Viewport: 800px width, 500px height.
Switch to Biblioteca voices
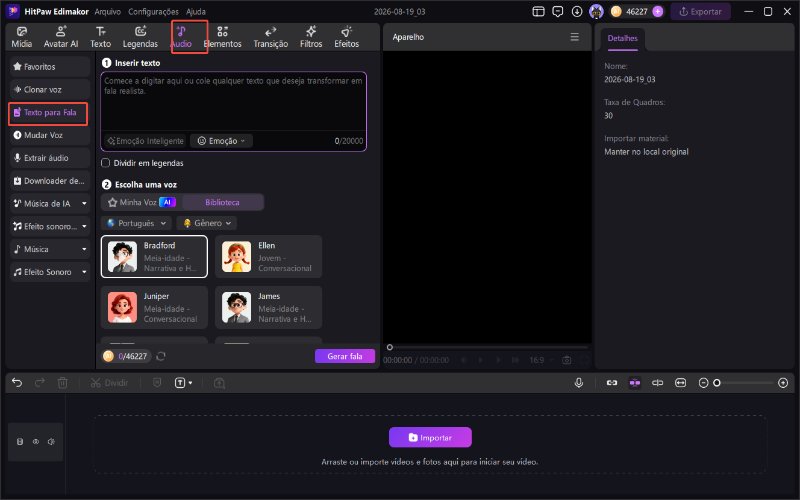[x=222, y=203]
